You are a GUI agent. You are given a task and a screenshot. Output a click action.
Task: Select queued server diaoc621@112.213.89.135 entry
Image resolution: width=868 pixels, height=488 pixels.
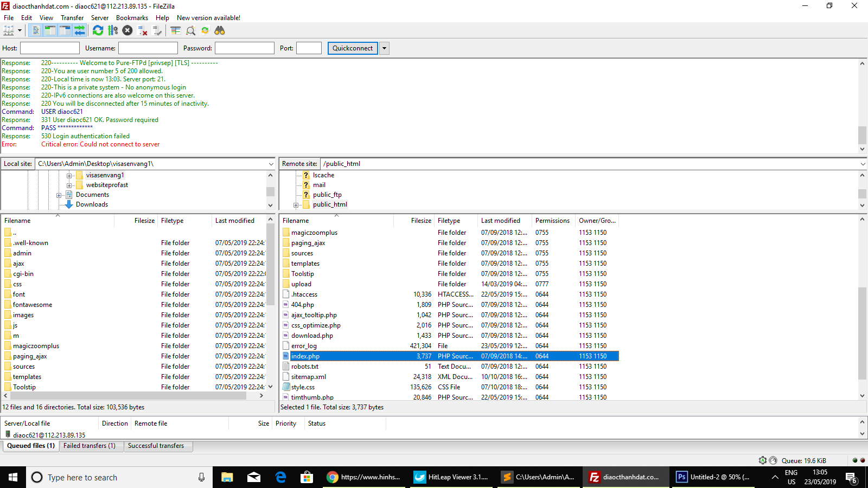(49, 435)
